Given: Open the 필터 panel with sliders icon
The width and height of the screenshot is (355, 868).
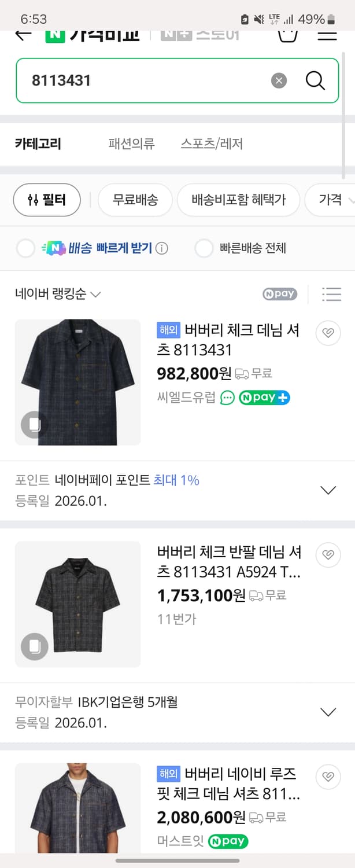Looking at the screenshot, I should pyautogui.click(x=47, y=199).
